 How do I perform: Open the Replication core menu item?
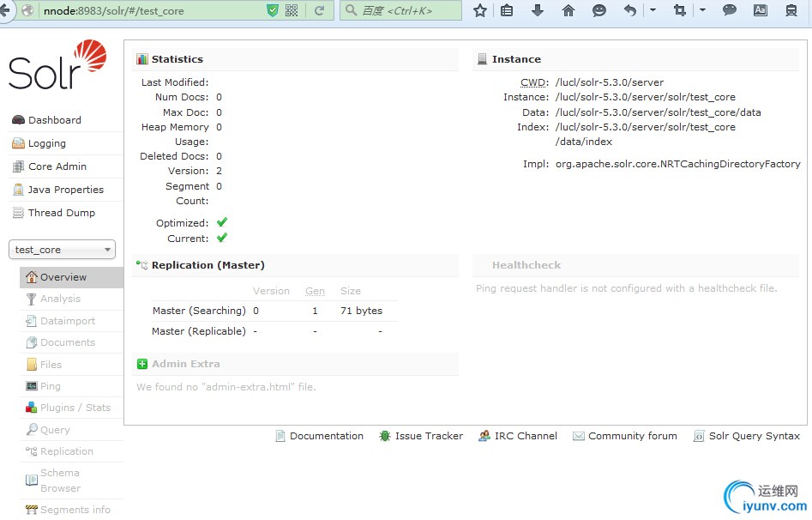coord(67,451)
